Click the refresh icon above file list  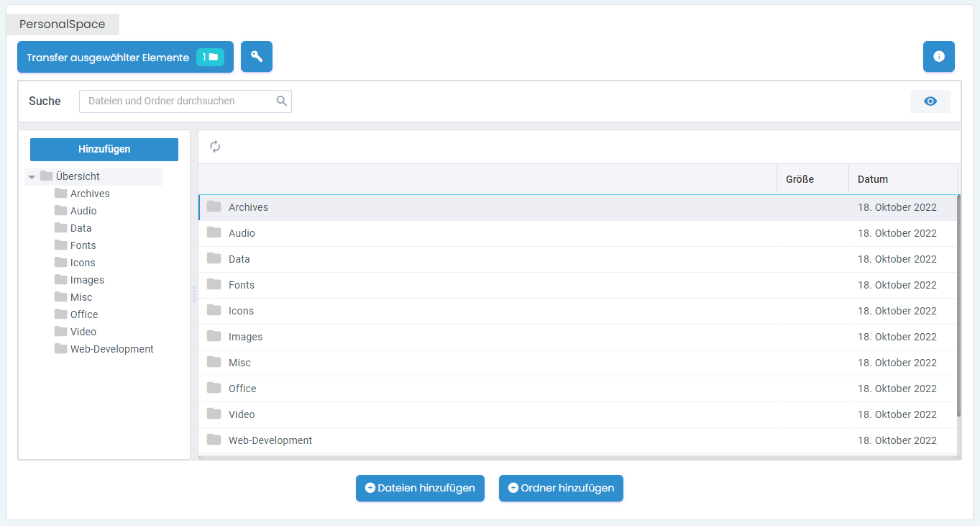click(215, 147)
